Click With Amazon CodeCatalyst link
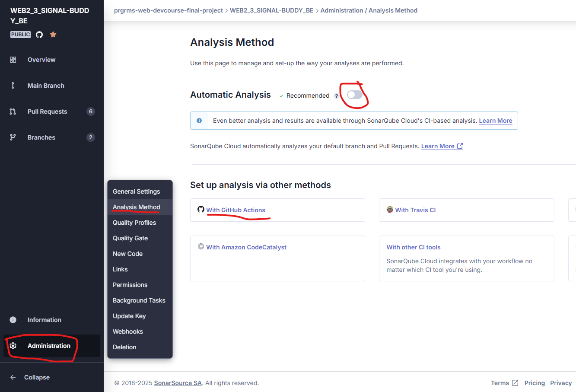 (246, 247)
